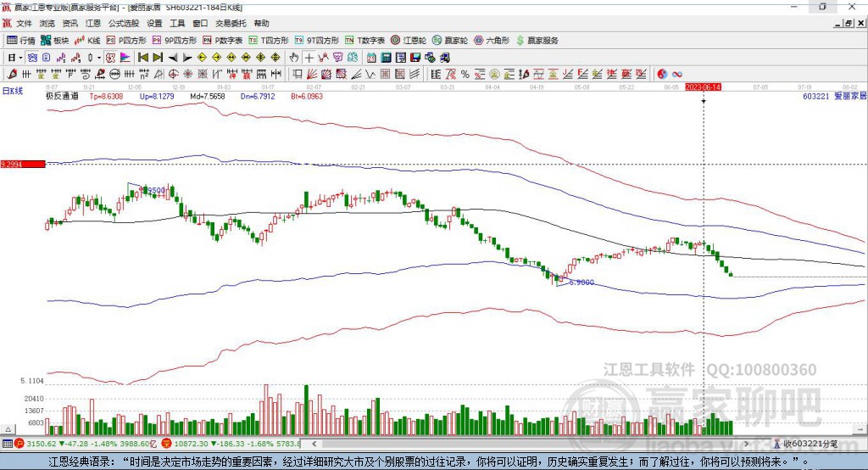The width and height of the screenshot is (868, 470).
Task: Expand the candlestick style dropdown arrow
Action: [x=99, y=58]
